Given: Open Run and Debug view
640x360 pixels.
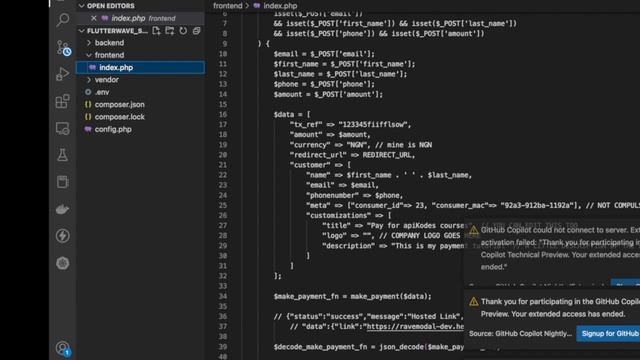Looking at the screenshot, I should [x=62, y=74].
